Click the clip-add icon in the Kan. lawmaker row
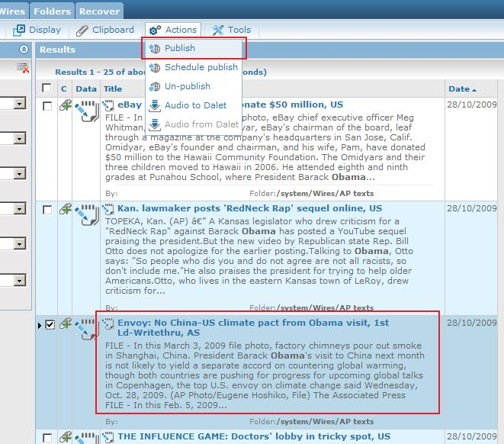 (x=66, y=209)
